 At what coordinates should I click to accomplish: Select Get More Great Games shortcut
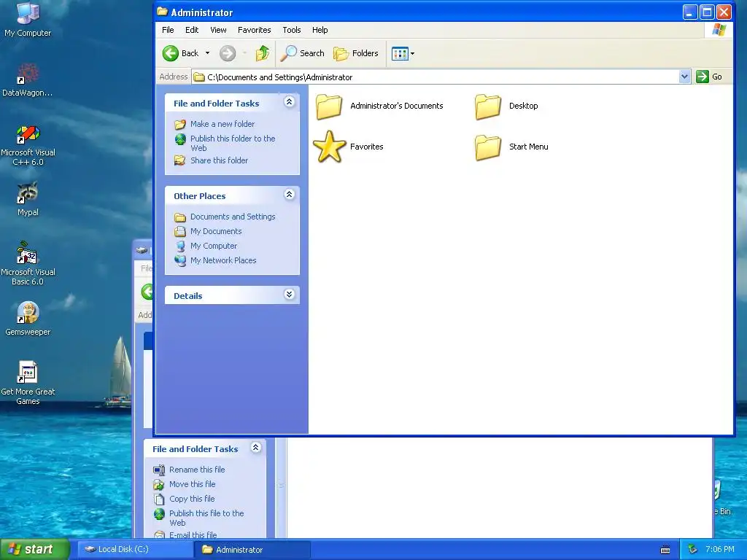pyautogui.click(x=28, y=383)
